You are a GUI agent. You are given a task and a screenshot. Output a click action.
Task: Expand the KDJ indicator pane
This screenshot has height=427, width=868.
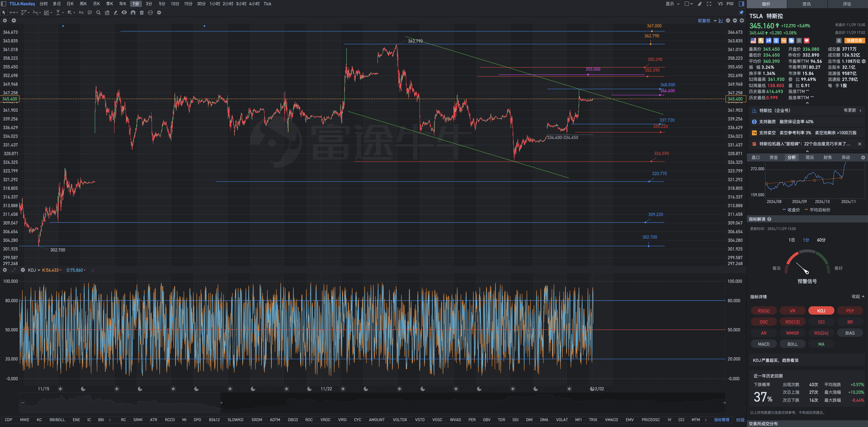pos(14,270)
